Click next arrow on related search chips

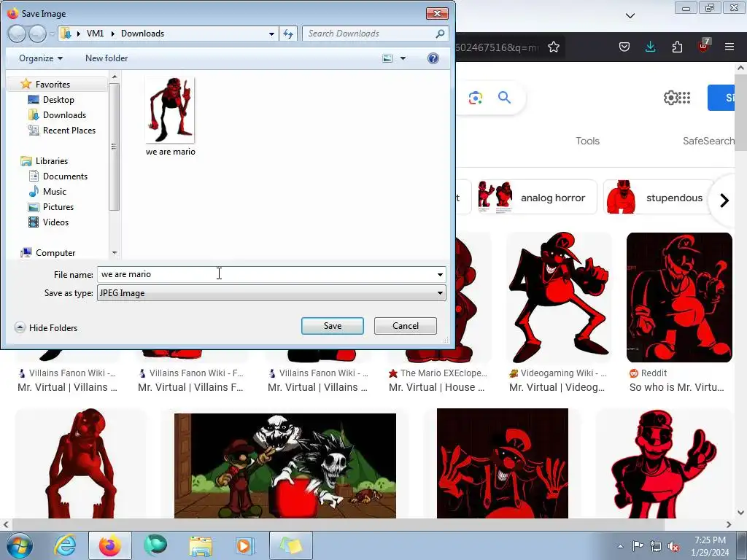[x=724, y=201]
